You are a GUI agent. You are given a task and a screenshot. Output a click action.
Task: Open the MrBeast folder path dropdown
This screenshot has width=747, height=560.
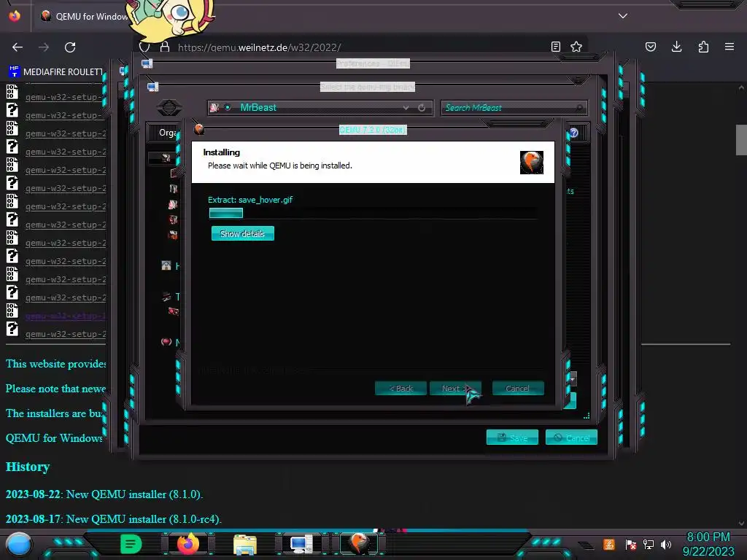point(406,108)
